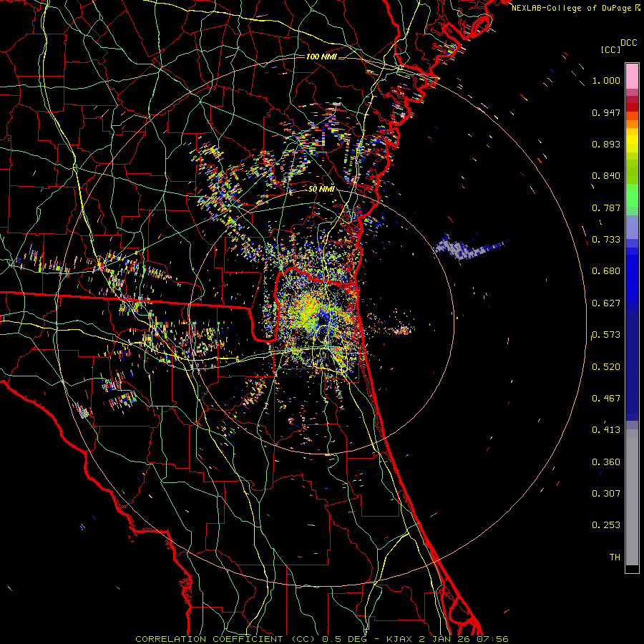This screenshot has width=644, height=644.
Task: Click the 0.787 scale value
Action: click(606, 208)
